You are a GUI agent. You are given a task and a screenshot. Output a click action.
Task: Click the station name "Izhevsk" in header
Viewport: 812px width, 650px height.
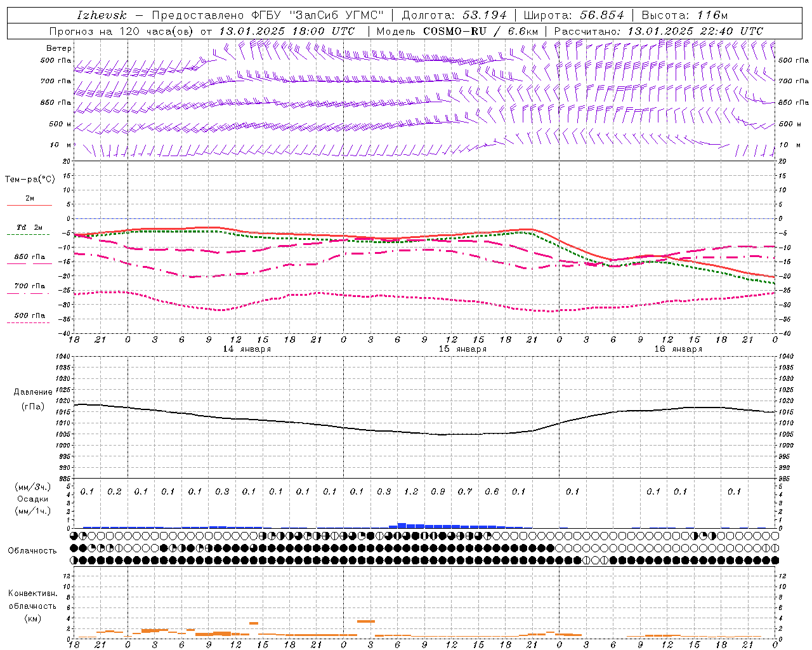101,15
